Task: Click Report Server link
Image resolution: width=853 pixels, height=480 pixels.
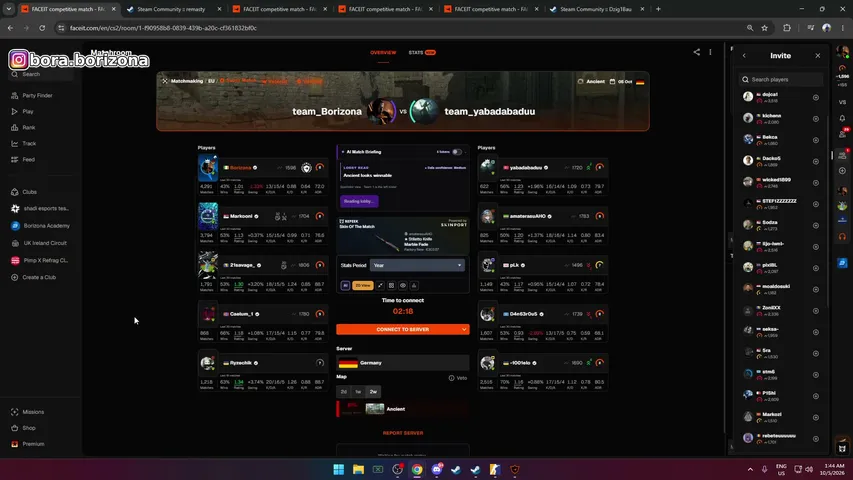Action: pos(403,433)
